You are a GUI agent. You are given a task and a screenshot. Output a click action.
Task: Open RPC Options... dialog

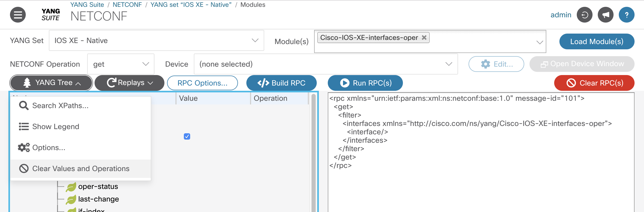click(202, 83)
